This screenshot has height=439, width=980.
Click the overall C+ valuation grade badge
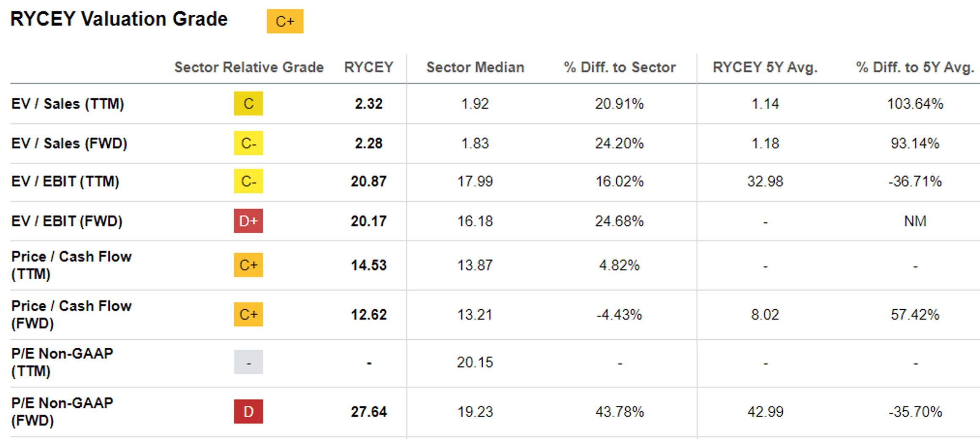click(285, 21)
